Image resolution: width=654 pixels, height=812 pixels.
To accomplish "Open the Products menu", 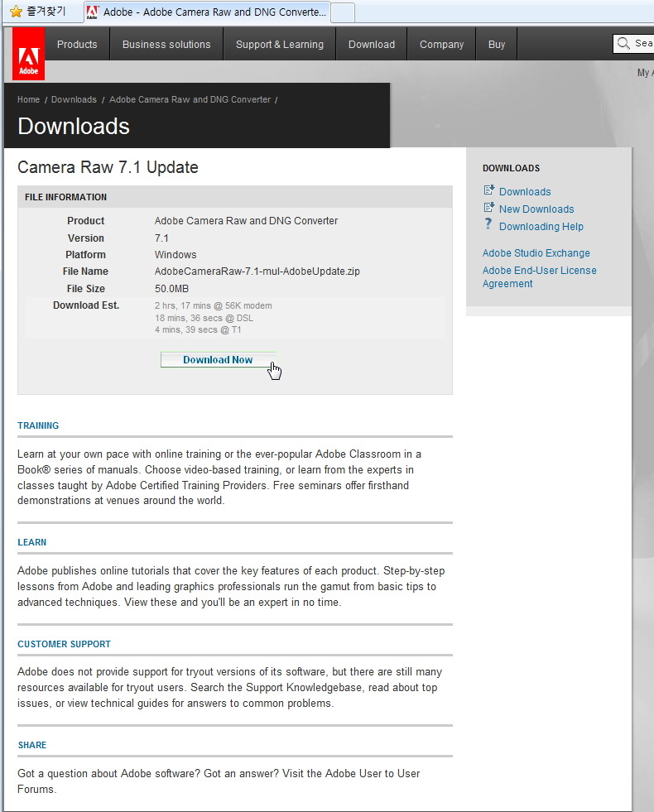I will (x=77, y=45).
